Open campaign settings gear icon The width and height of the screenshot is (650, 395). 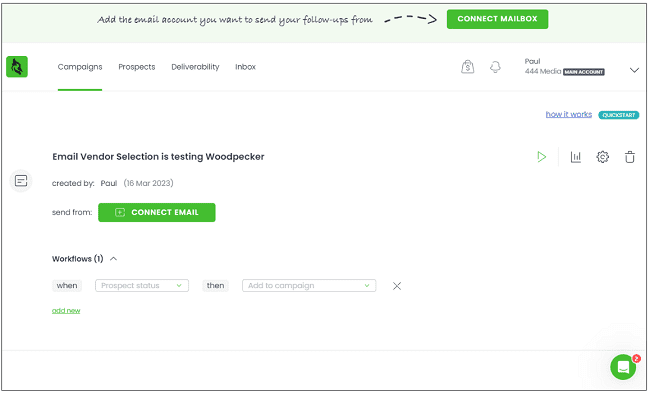click(x=602, y=157)
